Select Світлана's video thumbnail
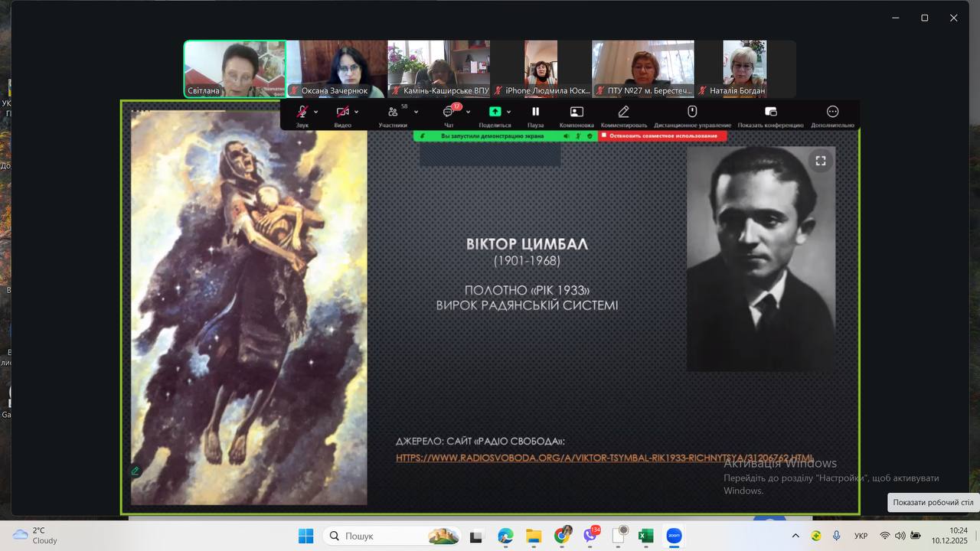 (x=234, y=69)
